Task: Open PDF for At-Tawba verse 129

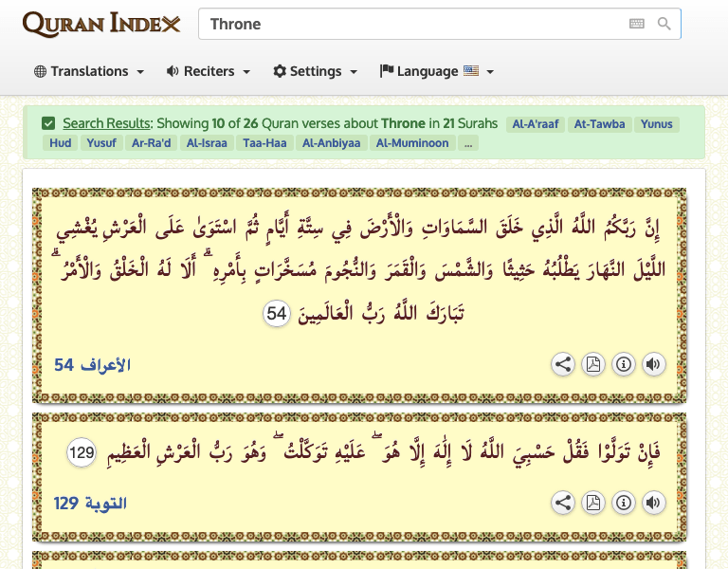Action: pyautogui.click(x=593, y=503)
